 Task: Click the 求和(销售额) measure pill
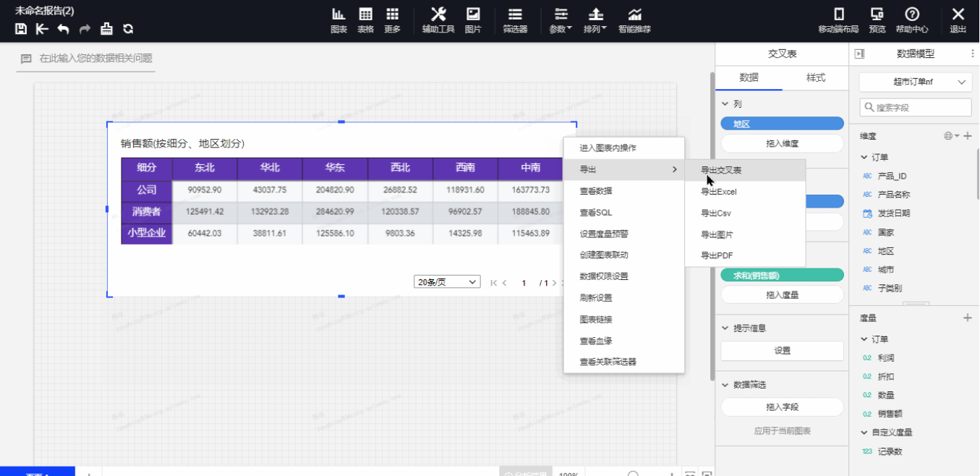[x=782, y=275]
